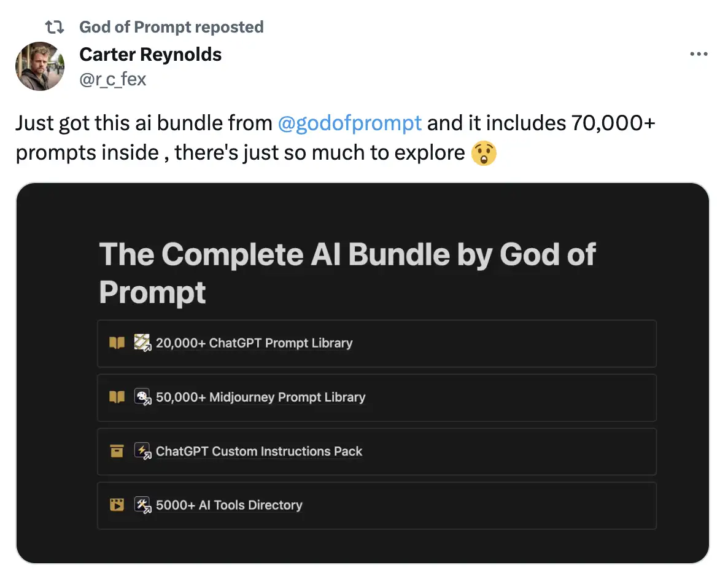
Task: Expand the ChatGPT Custom Instructions Pack entry
Action: click(377, 451)
